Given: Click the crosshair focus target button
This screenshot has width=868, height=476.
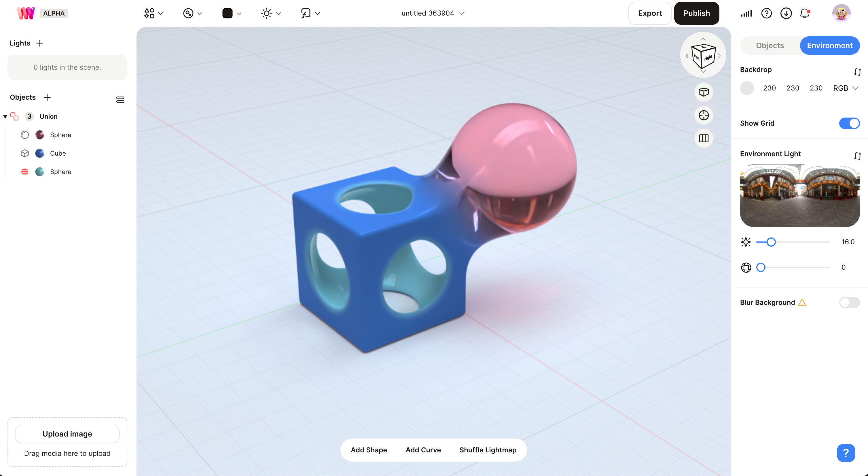Looking at the screenshot, I should click(704, 115).
